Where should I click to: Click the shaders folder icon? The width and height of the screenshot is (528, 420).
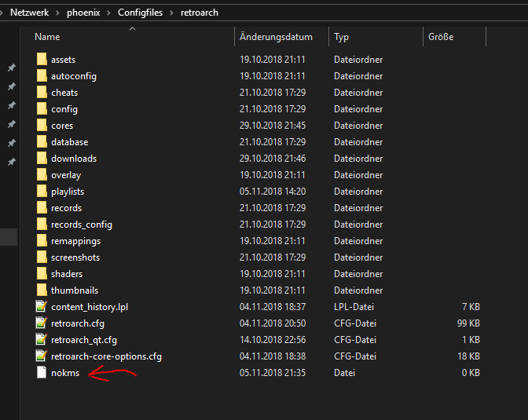[42, 274]
